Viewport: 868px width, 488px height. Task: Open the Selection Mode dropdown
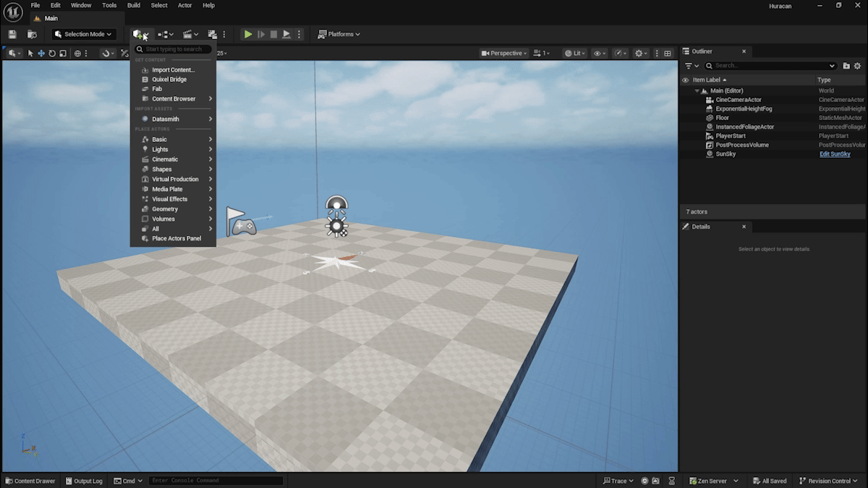84,34
